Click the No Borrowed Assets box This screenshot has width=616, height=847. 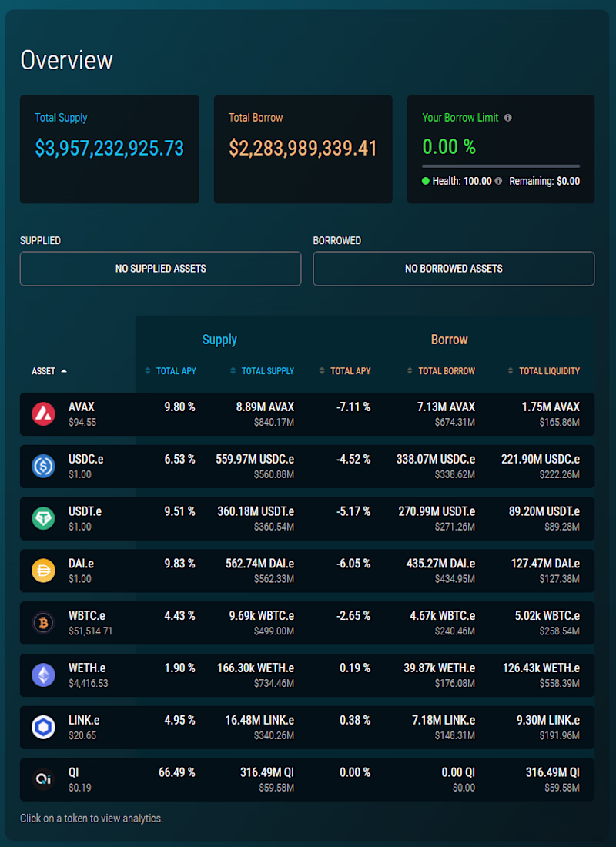click(x=454, y=269)
